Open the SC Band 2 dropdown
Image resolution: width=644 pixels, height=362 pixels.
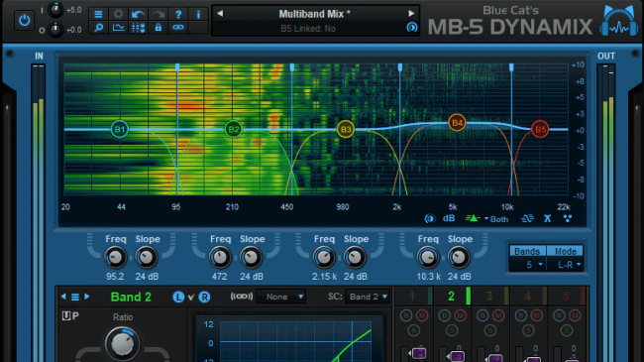[x=368, y=297]
